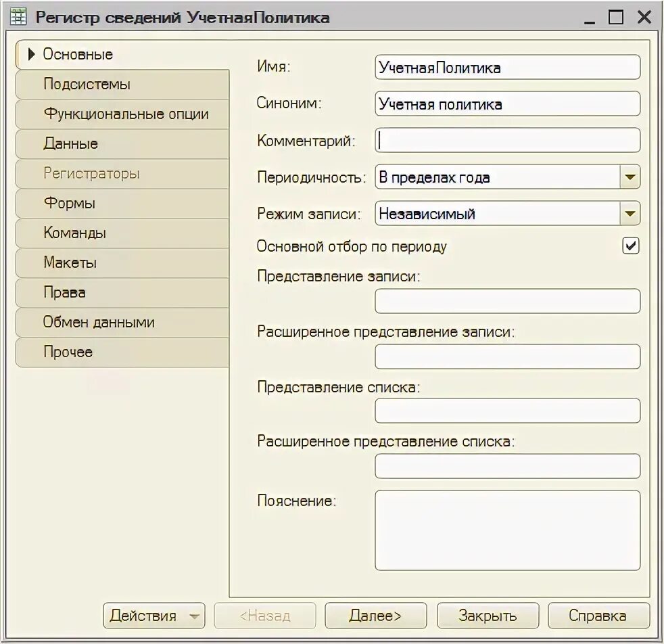
Task: Toggle Основной отбор по периоду checkbox
Action: pos(631,246)
